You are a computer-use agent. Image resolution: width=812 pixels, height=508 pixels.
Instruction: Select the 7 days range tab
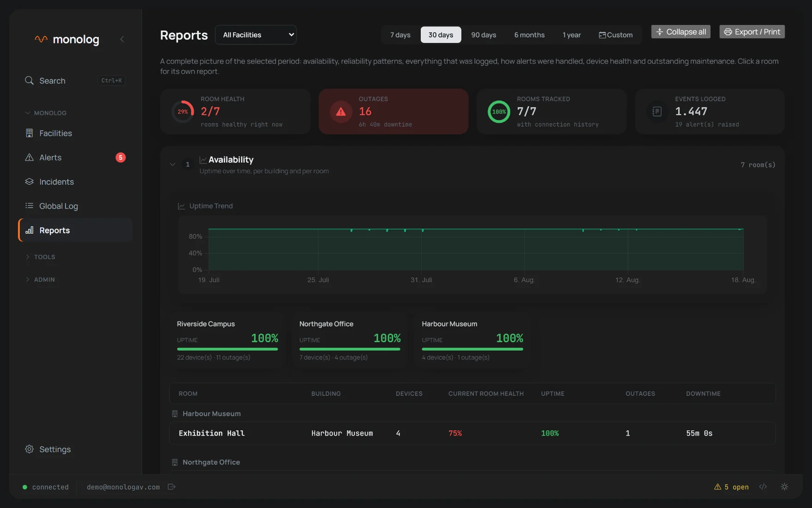[x=400, y=35]
